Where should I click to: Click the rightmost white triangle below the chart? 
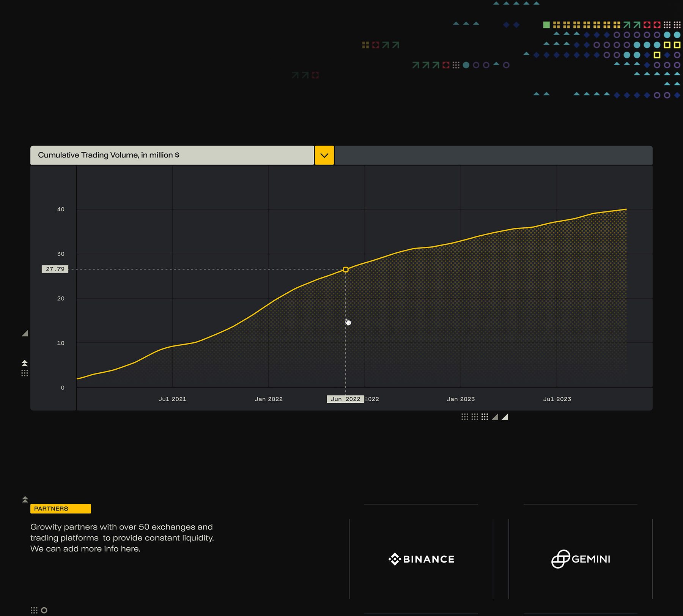tap(505, 417)
